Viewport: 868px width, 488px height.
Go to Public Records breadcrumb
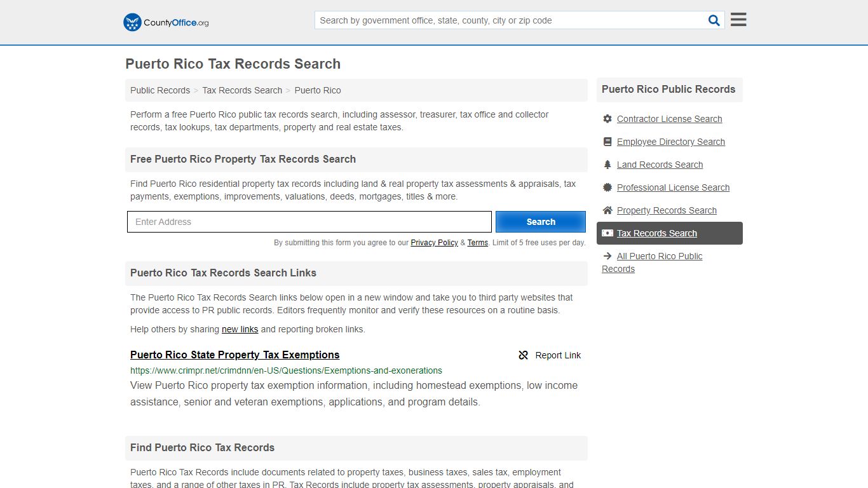(160, 90)
